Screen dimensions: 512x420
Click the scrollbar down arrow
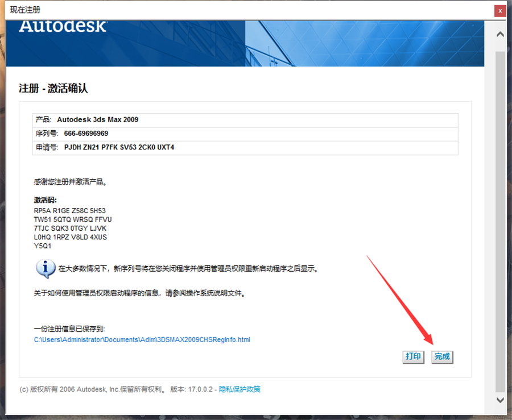coord(500,400)
